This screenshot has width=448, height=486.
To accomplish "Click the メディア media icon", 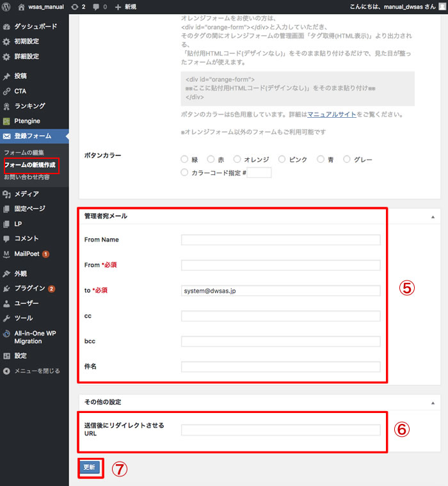I will (7, 194).
